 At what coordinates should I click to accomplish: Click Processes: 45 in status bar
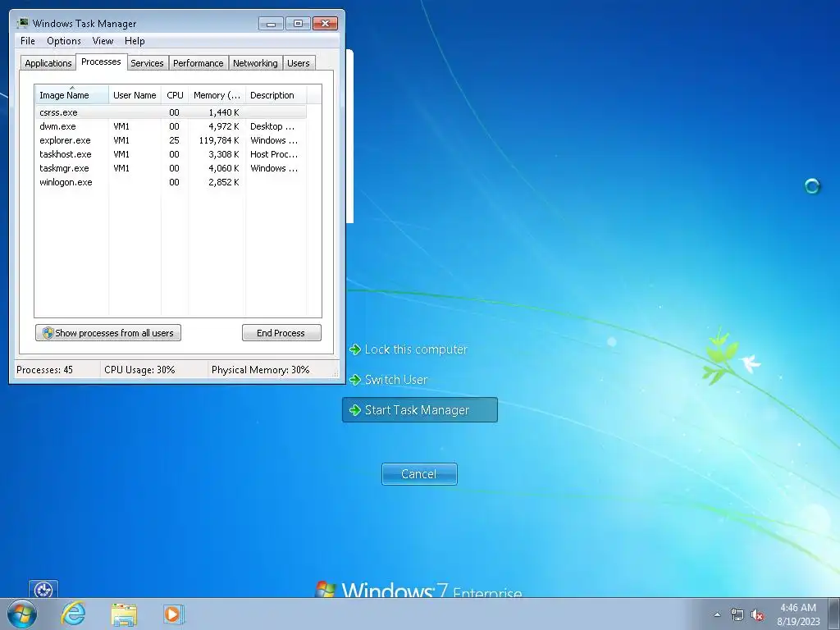click(x=44, y=370)
